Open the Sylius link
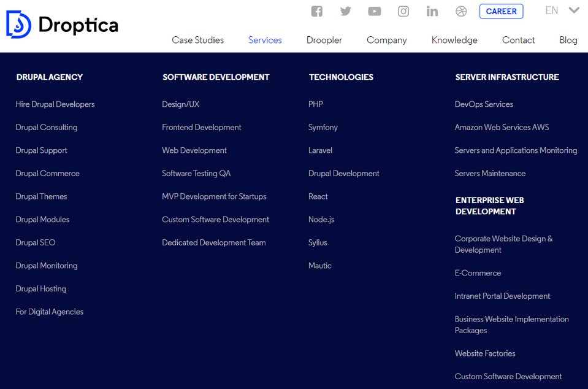This screenshot has height=389, width=588. (x=318, y=243)
